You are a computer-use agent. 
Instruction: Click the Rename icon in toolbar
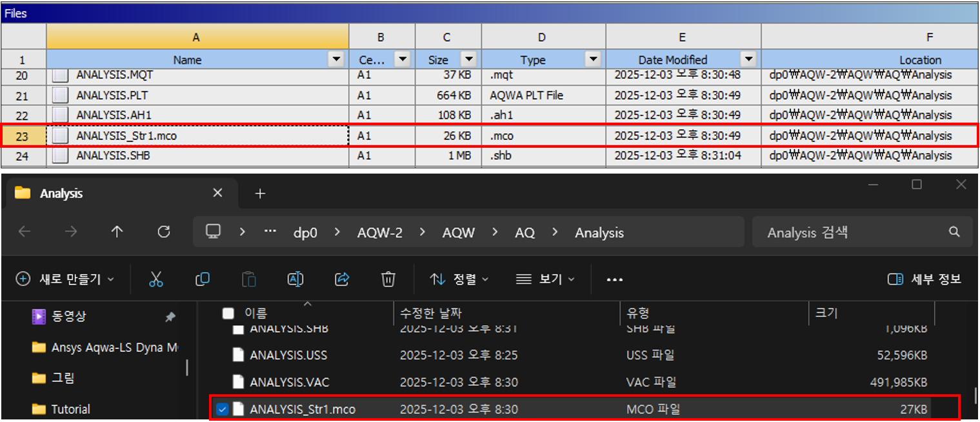295,279
